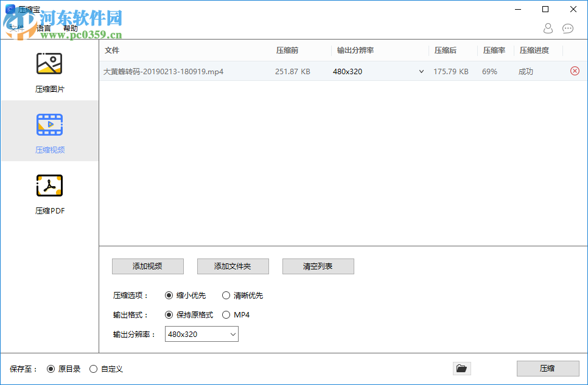Click the 压缩 button to start compression

[x=547, y=369]
